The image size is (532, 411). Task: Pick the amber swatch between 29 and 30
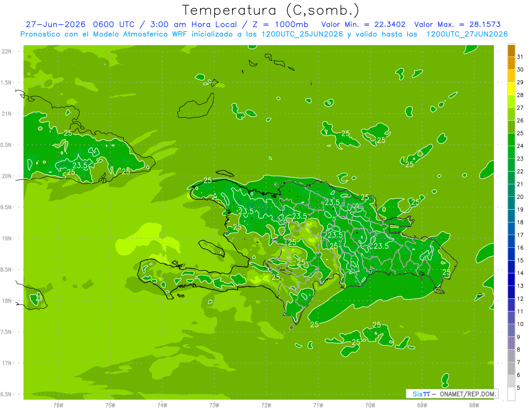tap(511, 76)
